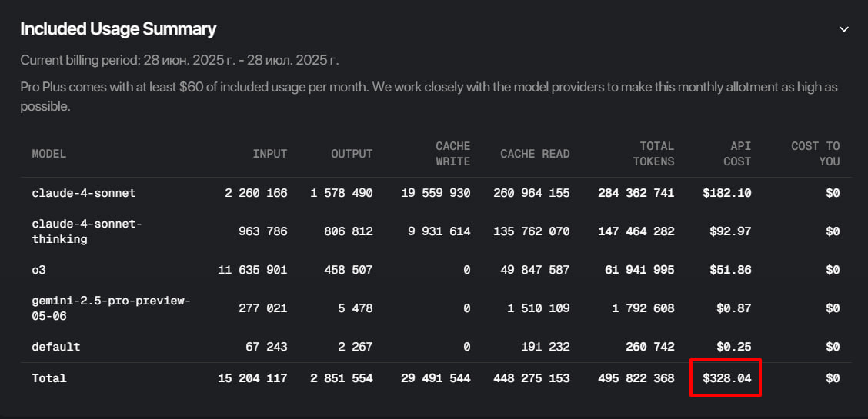
Task: Click the MODEL column header
Action: (49, 154)
